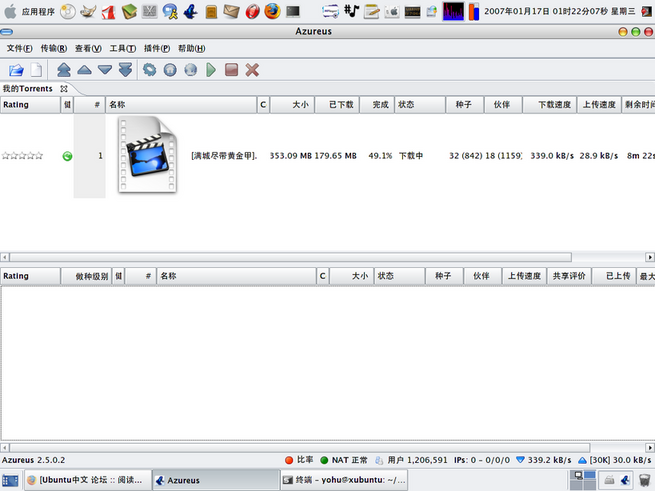655x491 pixels.
Task: Sort seeding list by 状态 column
Action: [399, 276]
